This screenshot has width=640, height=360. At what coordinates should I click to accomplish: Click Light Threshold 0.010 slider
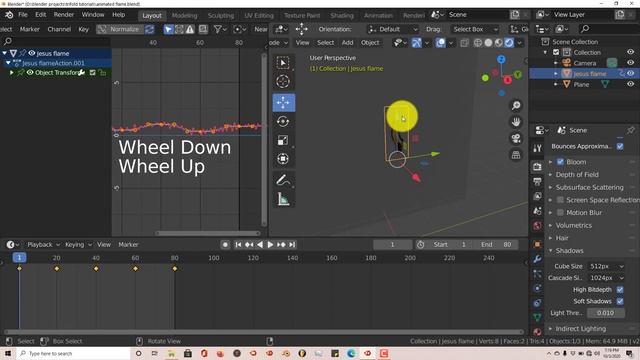606,313
